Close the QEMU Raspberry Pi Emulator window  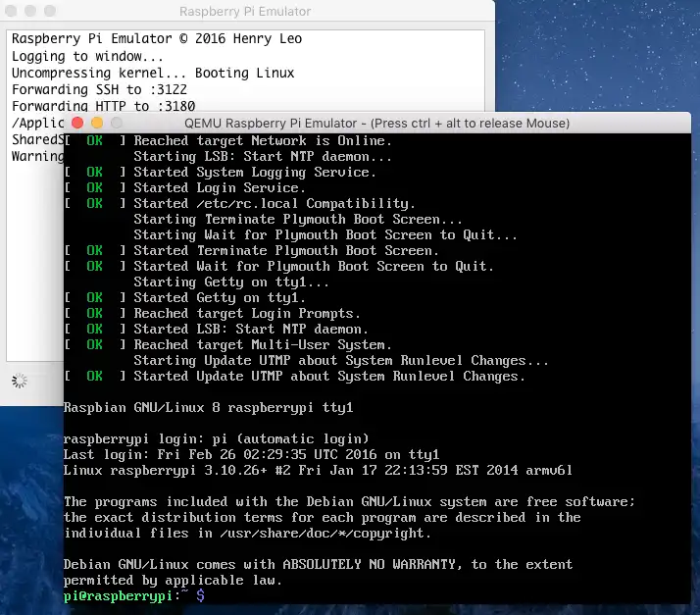77,123
